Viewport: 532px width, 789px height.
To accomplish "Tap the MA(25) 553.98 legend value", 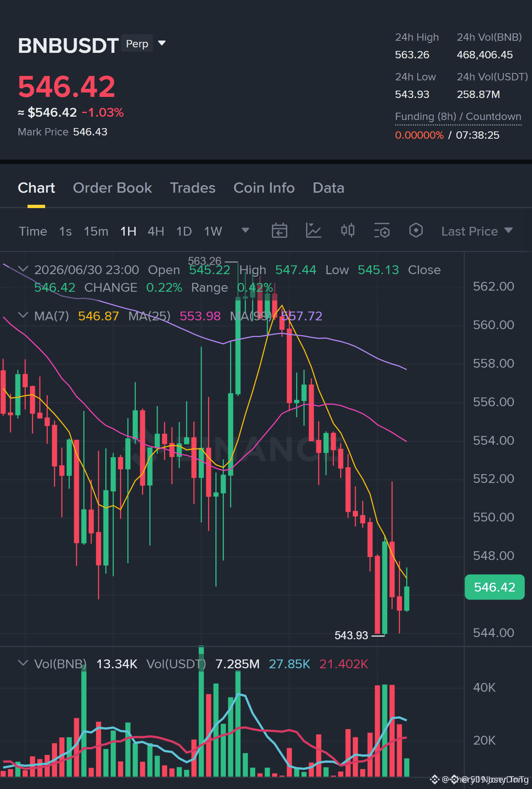I will (x=200, y=316).
